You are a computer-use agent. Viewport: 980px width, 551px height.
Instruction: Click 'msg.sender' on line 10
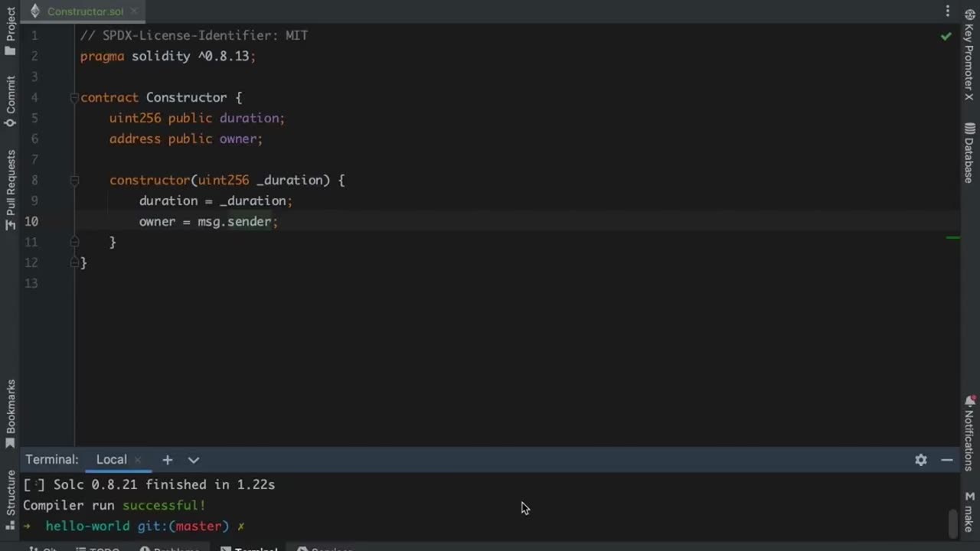point(234,221)
